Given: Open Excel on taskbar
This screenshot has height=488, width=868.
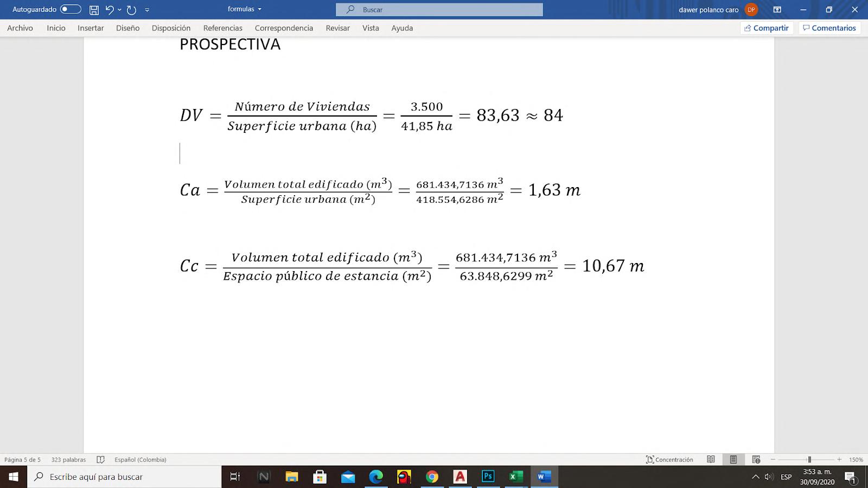Looking at the screenshot, I should pos(516,477).
